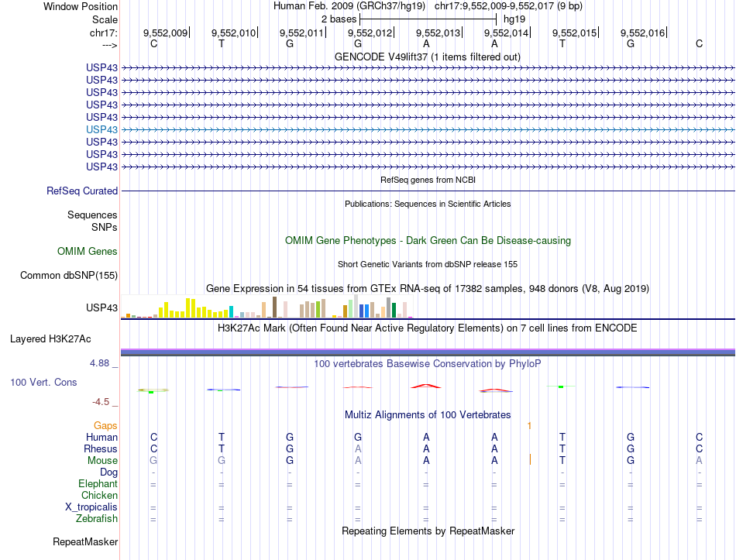Open Multiz Alignments of 100 Vertebrates title
736x560 pixels.
pyautogui.click(x=428, y=415)
